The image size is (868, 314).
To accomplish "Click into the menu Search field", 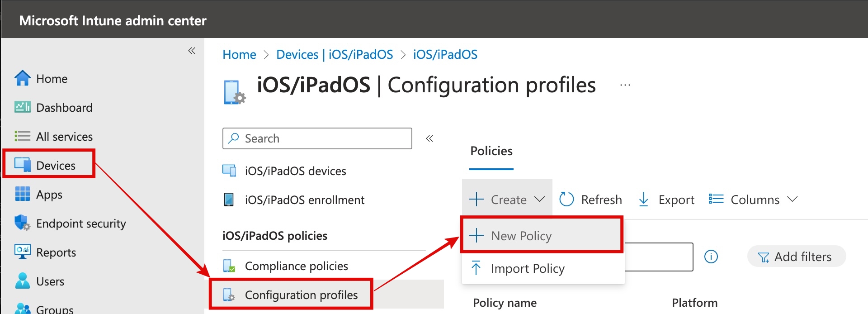I will tap(317, 138).
